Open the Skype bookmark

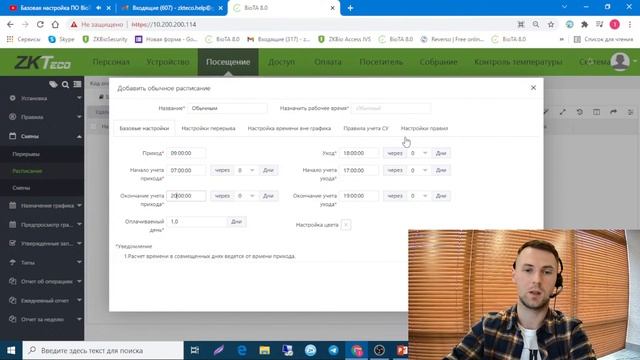tap(61, 39)
